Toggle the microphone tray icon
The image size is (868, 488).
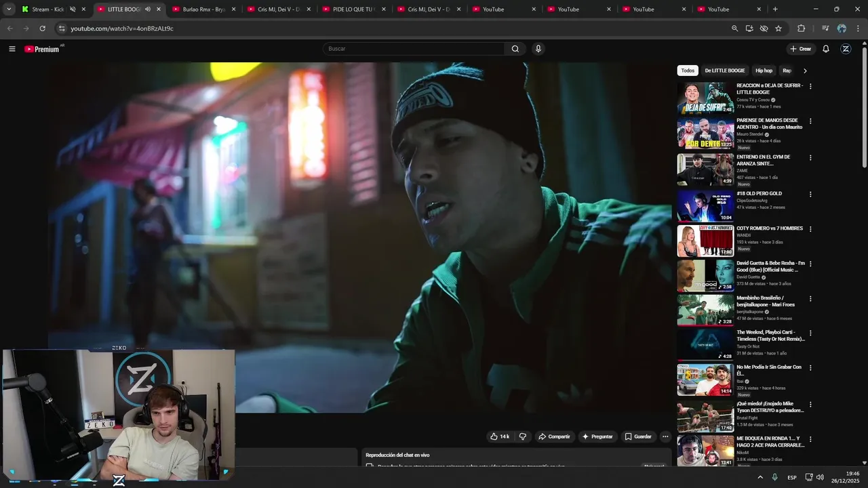pyautogui.click(x=774, y=477)
